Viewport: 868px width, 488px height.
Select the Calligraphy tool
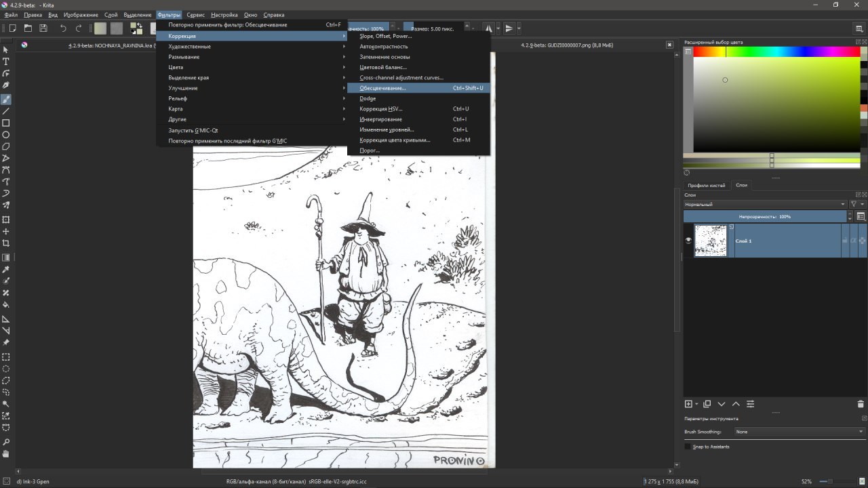[6, 85]
